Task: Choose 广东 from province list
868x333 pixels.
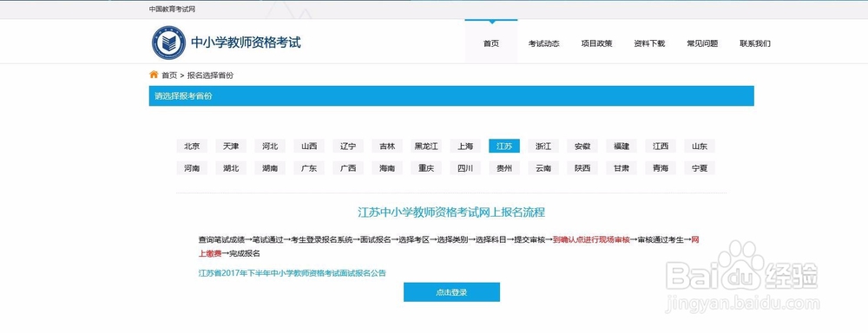Action: pos(309,168)
